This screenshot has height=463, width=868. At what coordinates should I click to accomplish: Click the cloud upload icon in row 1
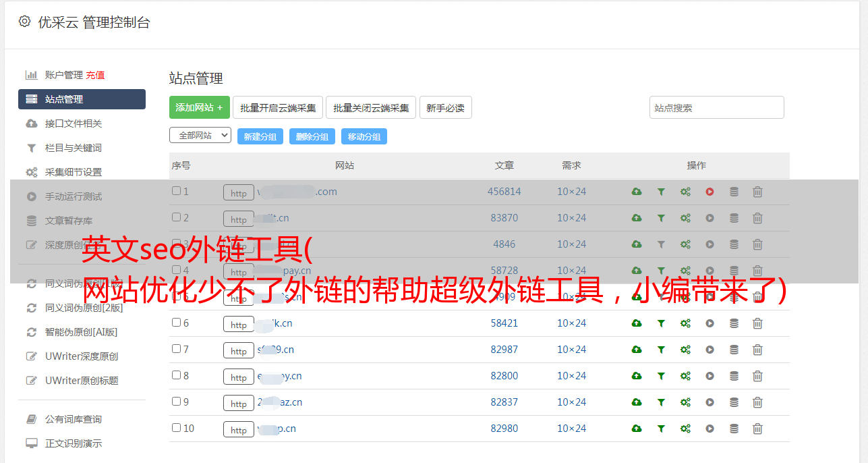637,192
